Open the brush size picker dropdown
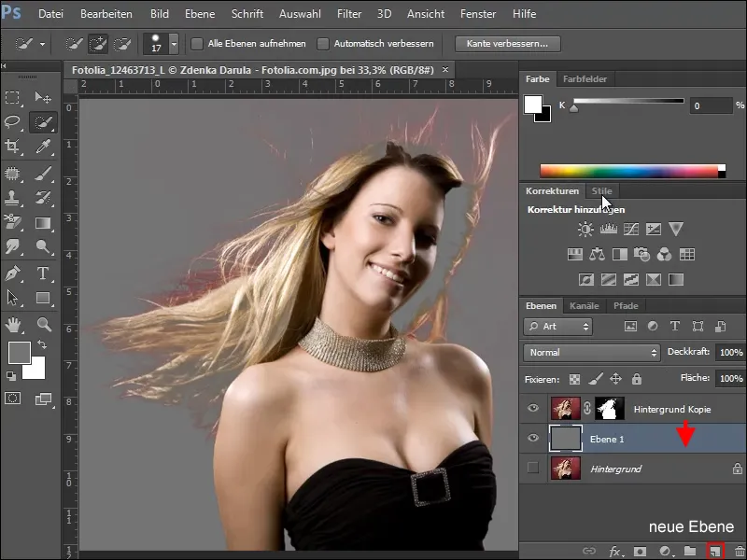747x560 pixels. tap(174, 44)
